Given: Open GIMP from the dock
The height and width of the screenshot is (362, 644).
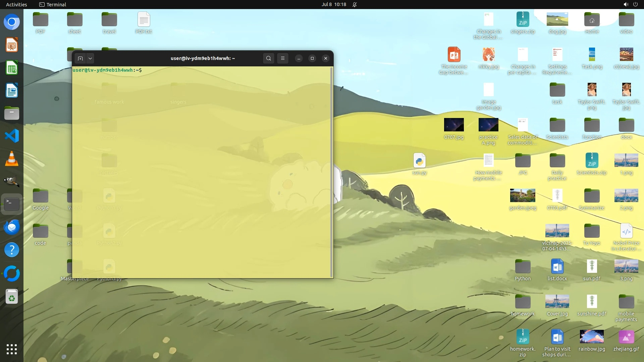Looking at the screenshot, I should [x=12, y=181].
